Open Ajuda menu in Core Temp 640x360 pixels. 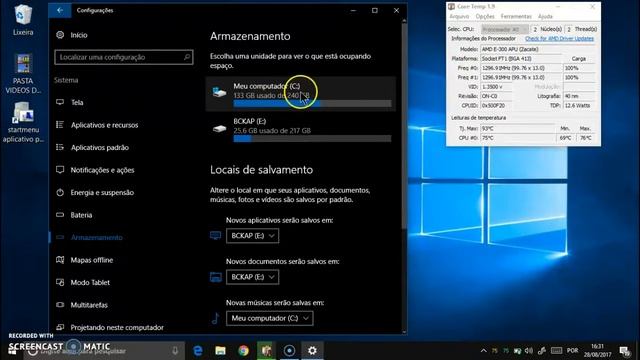(x=545, y=16)
